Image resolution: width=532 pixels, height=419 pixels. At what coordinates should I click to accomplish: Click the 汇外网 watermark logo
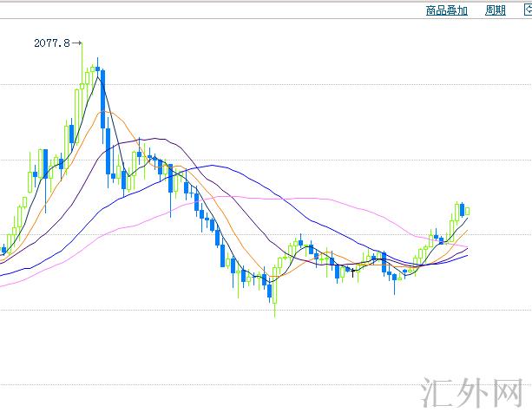[x=471, y=394]
